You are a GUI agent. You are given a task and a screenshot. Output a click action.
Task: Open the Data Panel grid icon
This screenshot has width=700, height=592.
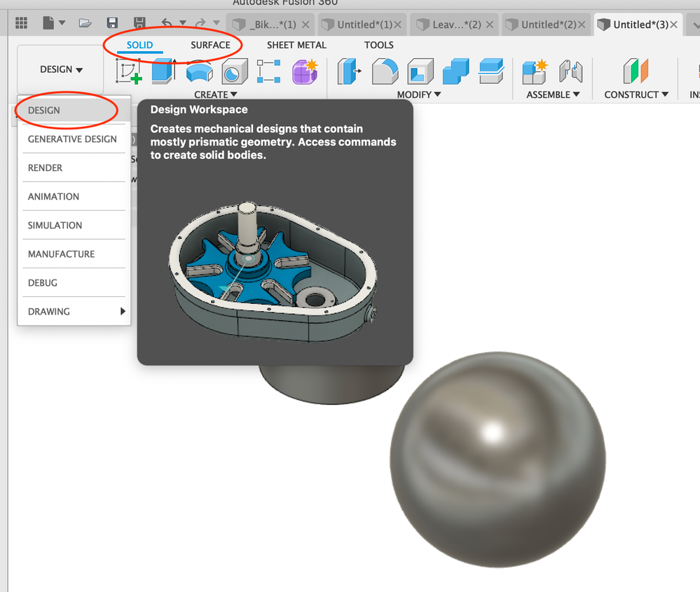coord(22,22)
